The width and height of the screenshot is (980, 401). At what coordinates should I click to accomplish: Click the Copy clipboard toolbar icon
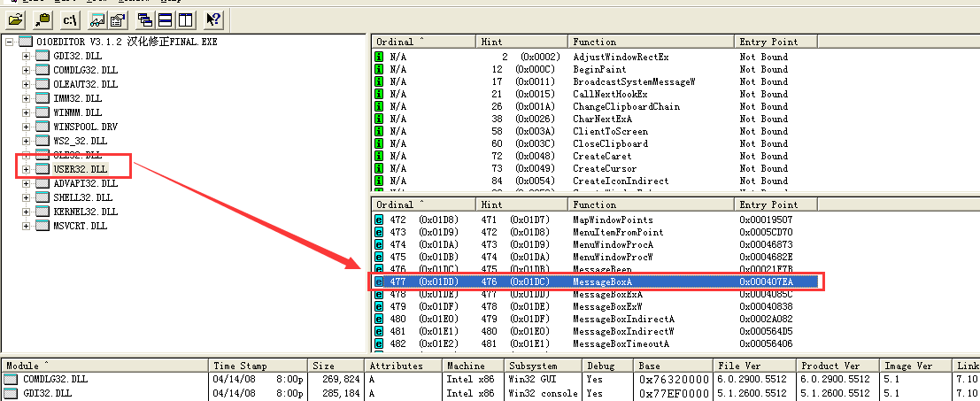coord(42,20)
